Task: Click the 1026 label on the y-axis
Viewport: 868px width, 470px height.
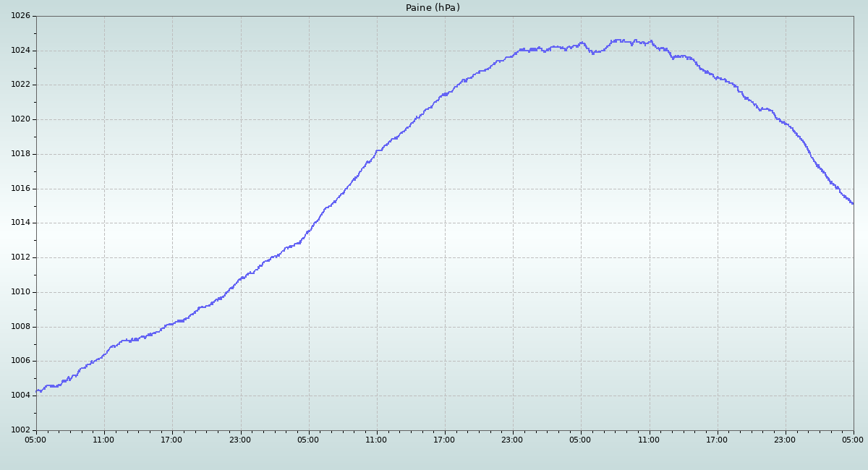Action: point(20,16)
